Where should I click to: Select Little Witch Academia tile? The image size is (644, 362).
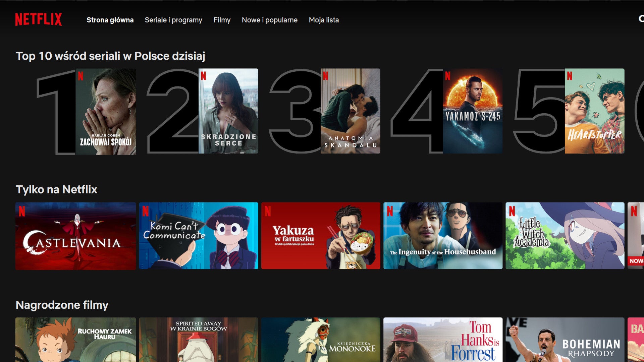(565, 236)
